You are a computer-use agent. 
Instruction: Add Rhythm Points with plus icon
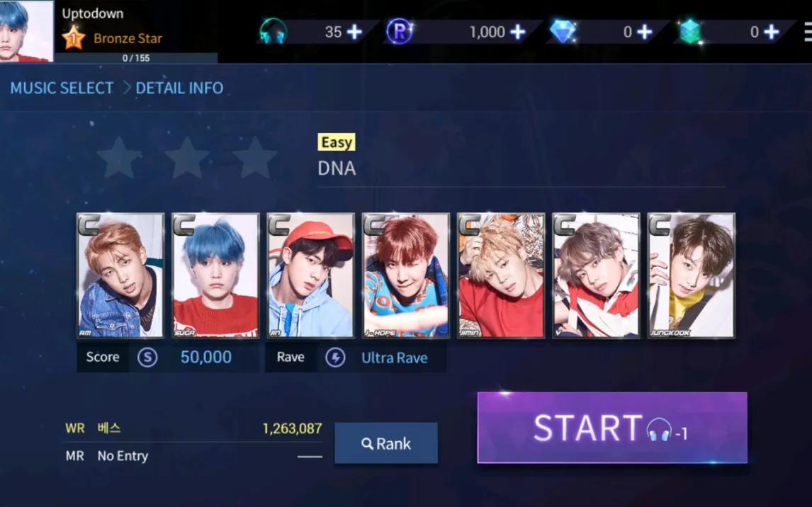coord(517,32)
